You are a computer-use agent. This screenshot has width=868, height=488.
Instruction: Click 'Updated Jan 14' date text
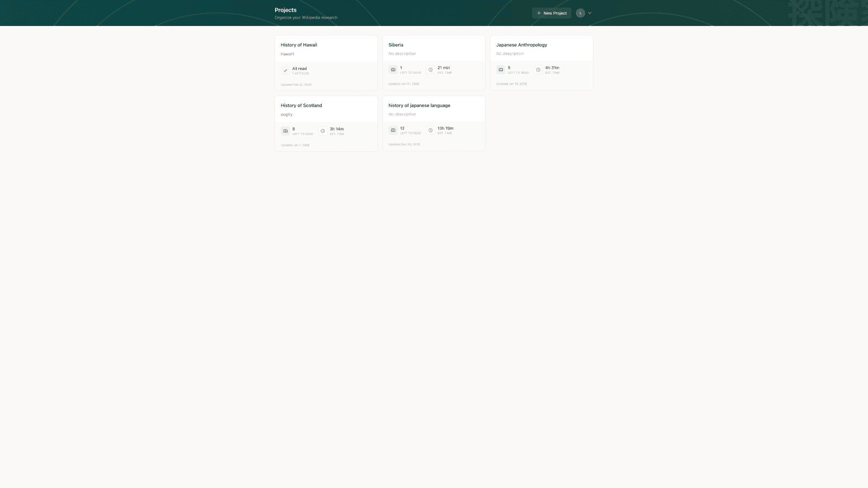[x=512, y=84]
